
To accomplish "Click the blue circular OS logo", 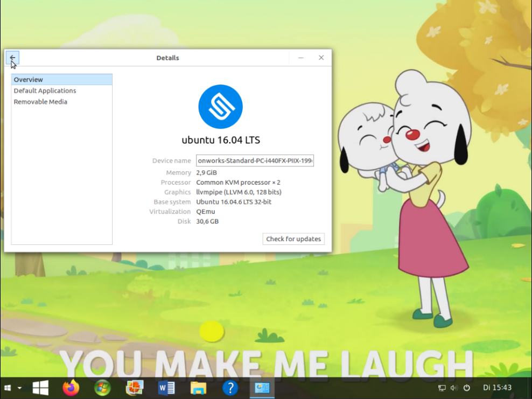I will click(x=221, y=107).
